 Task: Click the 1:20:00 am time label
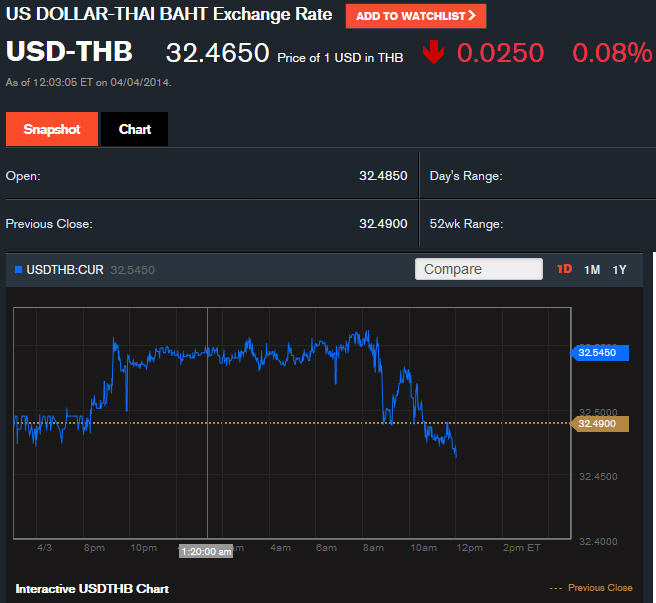[x=206, y=552]
